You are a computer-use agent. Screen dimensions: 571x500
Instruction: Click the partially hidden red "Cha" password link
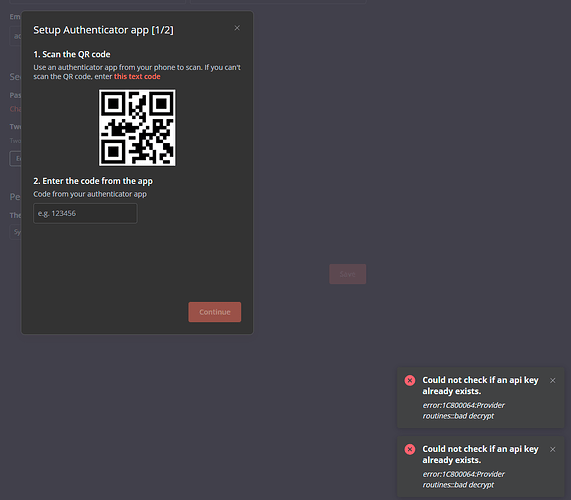15,109
